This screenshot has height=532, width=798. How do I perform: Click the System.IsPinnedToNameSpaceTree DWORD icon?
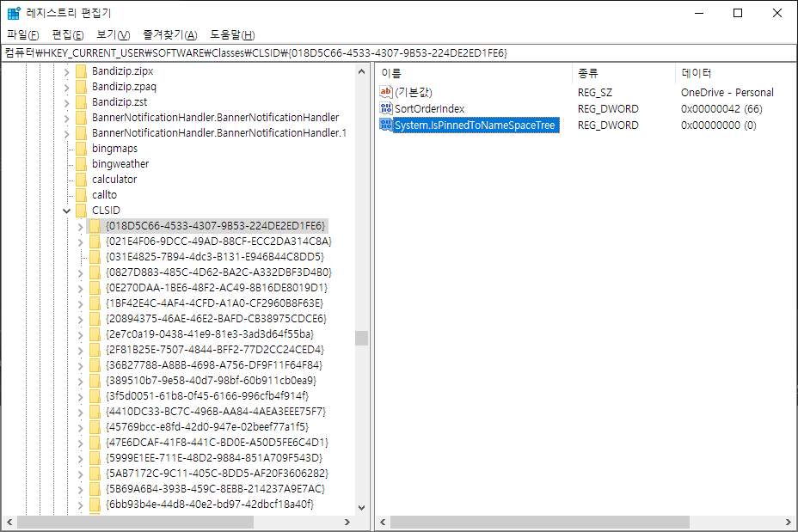(x=386, y=125)
